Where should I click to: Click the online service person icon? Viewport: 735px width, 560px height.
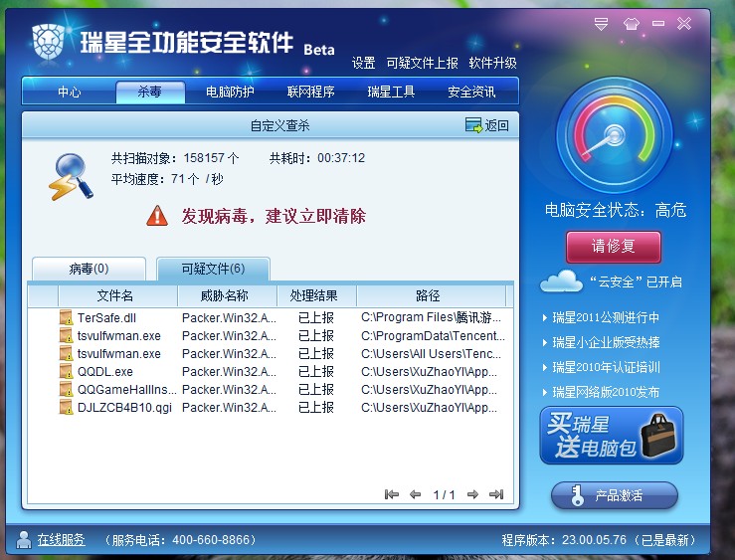tap(24, 540)
